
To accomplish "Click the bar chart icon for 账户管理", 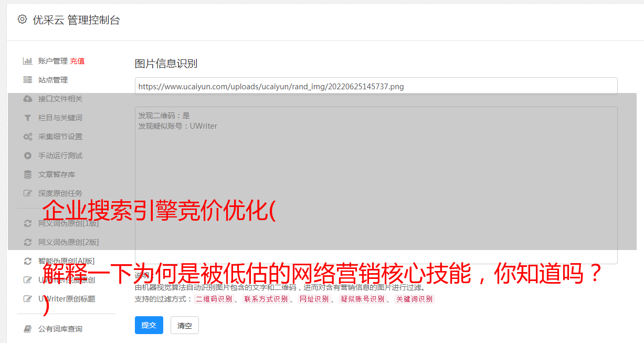I will [28, 61].
